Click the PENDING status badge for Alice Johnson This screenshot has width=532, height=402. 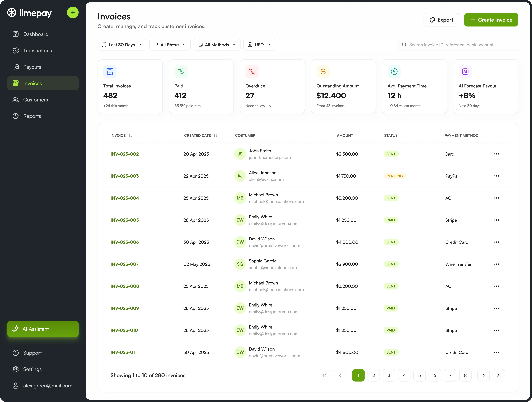pyautogui.click(x=394, y=176)
